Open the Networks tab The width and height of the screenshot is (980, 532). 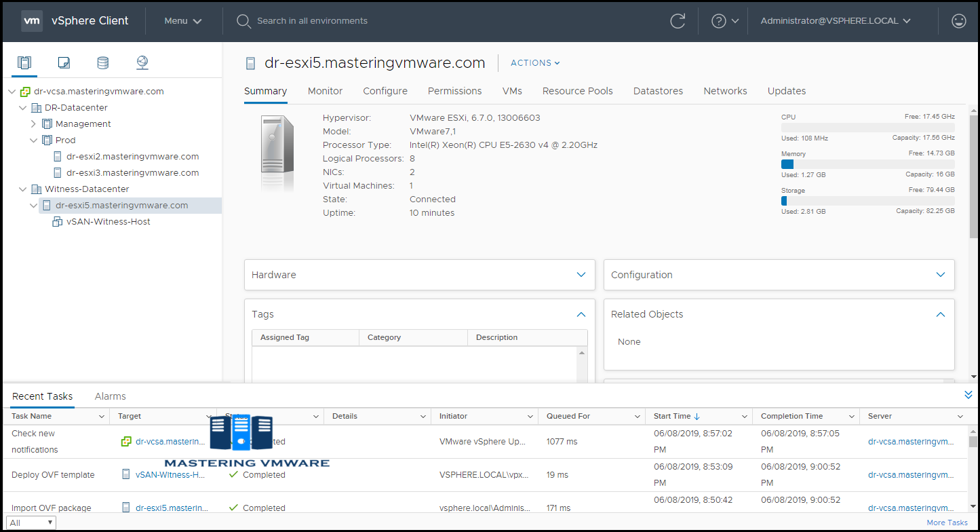click(x=725, y=91)
